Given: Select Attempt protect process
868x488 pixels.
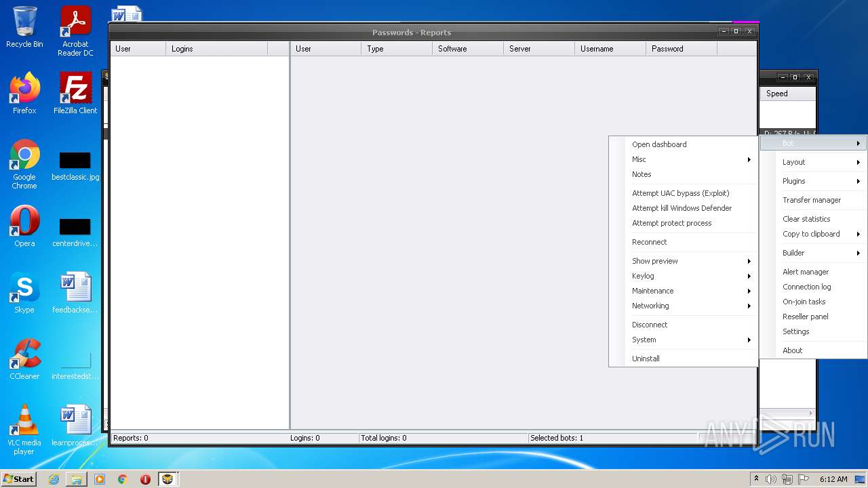Looking at the screenshot, I should tap(684, 223).
